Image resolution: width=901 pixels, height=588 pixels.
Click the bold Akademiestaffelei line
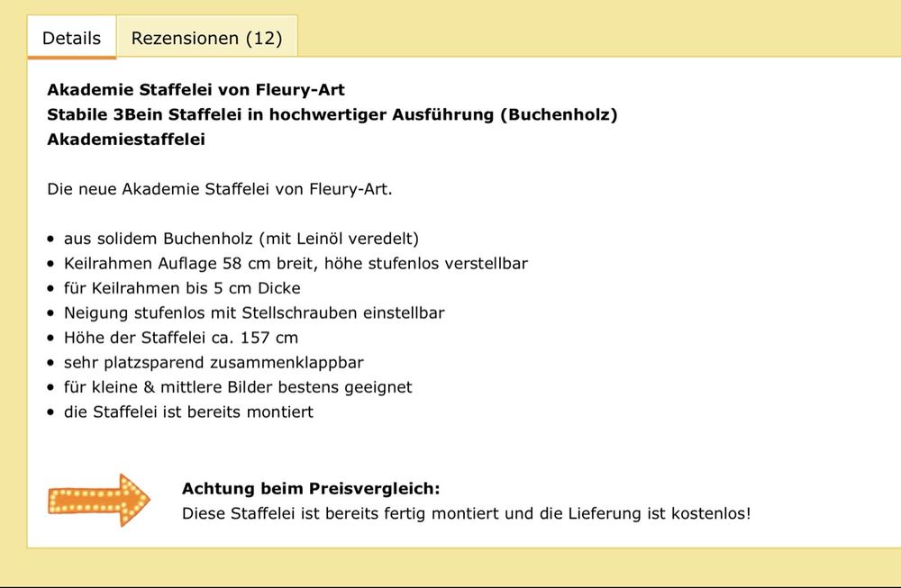126,140
